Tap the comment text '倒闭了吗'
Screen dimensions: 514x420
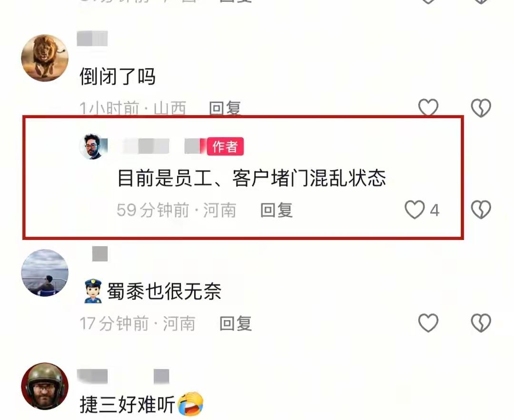[x=118, y=77]
